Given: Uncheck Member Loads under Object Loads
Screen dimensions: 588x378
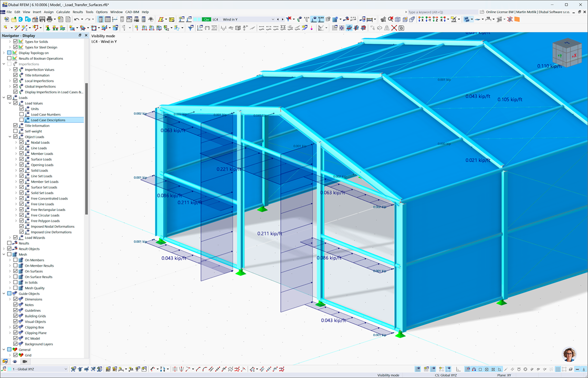Looking at the screenshot, I should (x=21, y=153).
